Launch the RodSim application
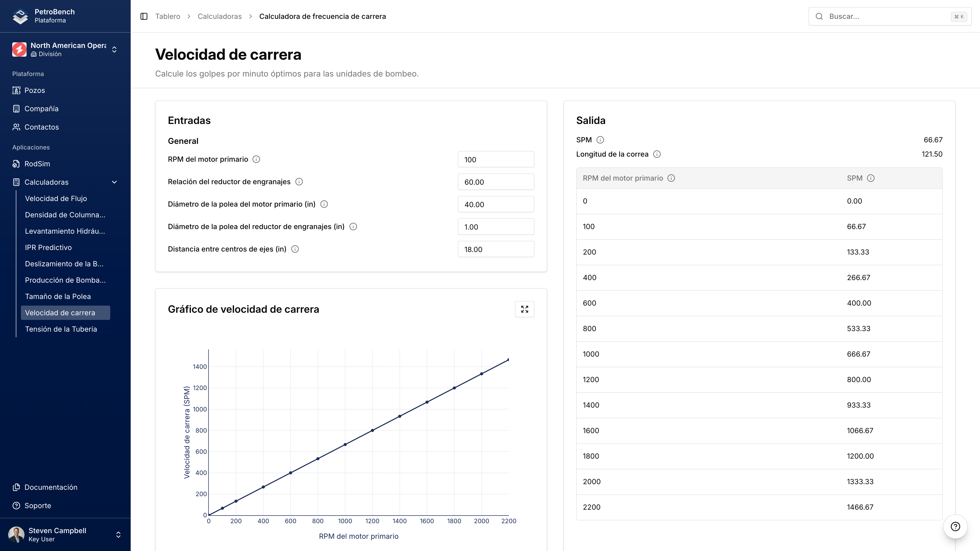The height and width of the screenshot is (551, 980). (x=37, y=164)
